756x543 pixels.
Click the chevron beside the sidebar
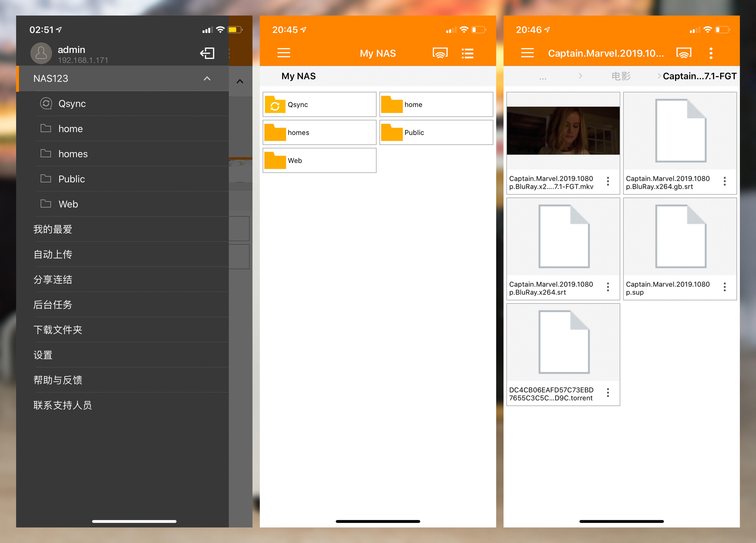click(x=240, y=81)
